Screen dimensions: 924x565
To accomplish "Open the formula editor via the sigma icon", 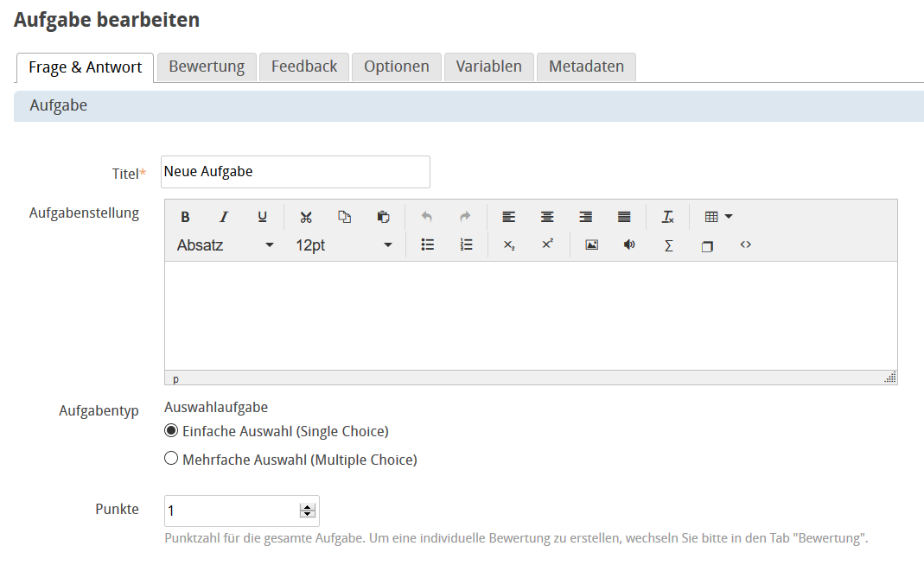I will 667,245.
